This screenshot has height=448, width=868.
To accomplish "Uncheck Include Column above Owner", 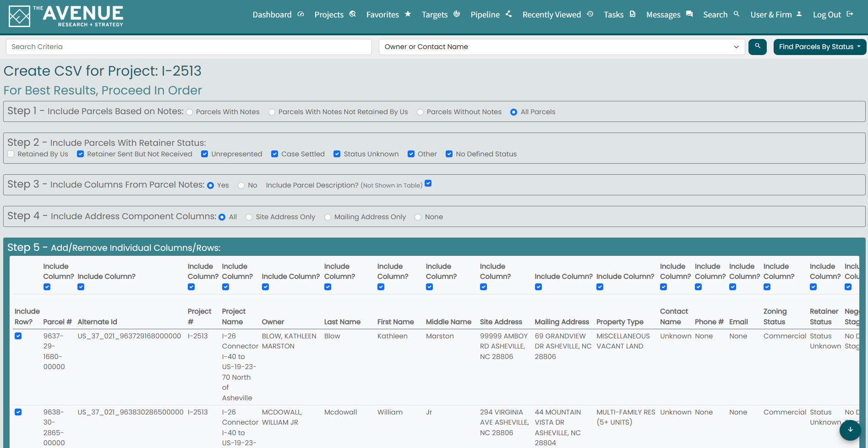I will click(266, 287).
